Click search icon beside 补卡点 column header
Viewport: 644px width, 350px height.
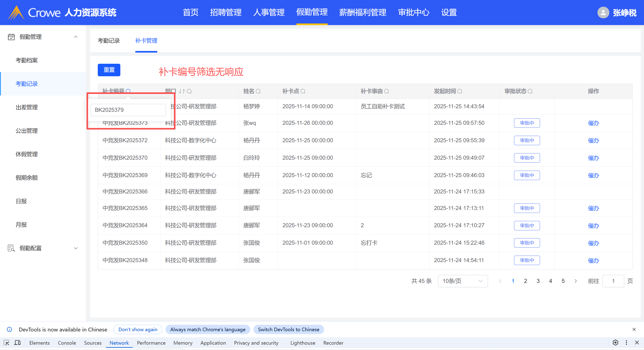click(303, 91)
